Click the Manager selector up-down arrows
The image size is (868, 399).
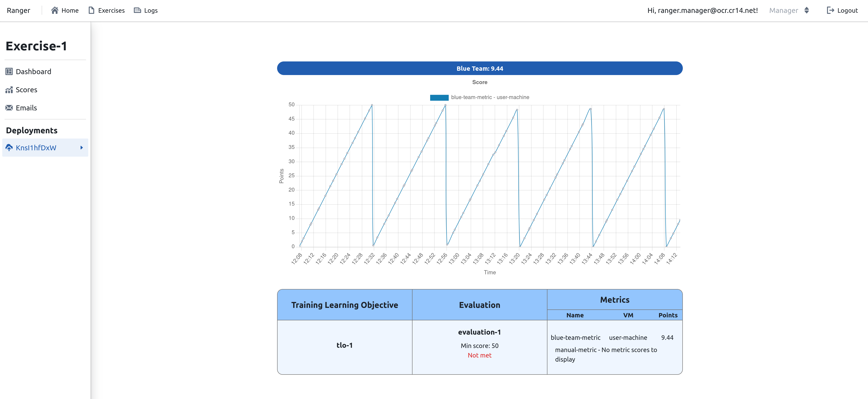coord(807,10)
